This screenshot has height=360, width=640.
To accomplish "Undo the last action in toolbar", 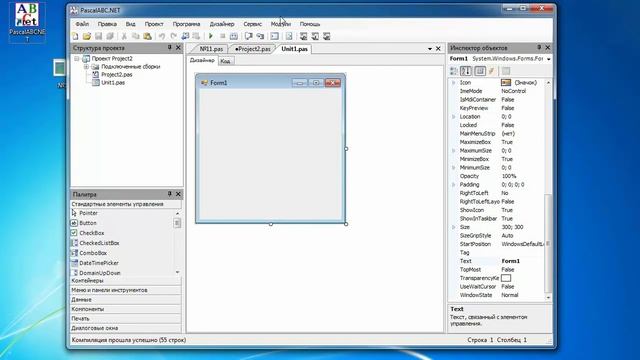I will (x=162, y=36).
